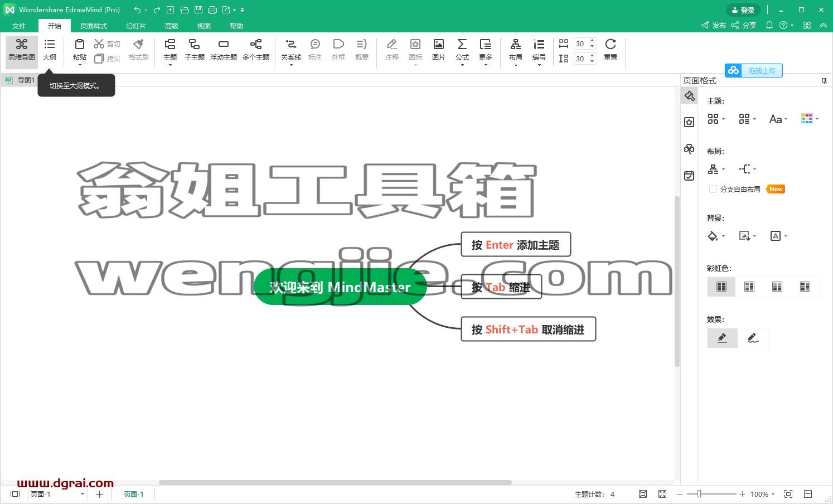Open the notifications bell
The height and width of the screenshot is (504, 833).
point(769,25)
